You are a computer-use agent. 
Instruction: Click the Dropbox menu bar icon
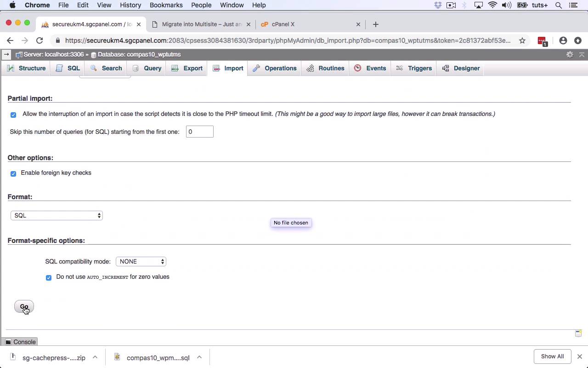(438, 5)
